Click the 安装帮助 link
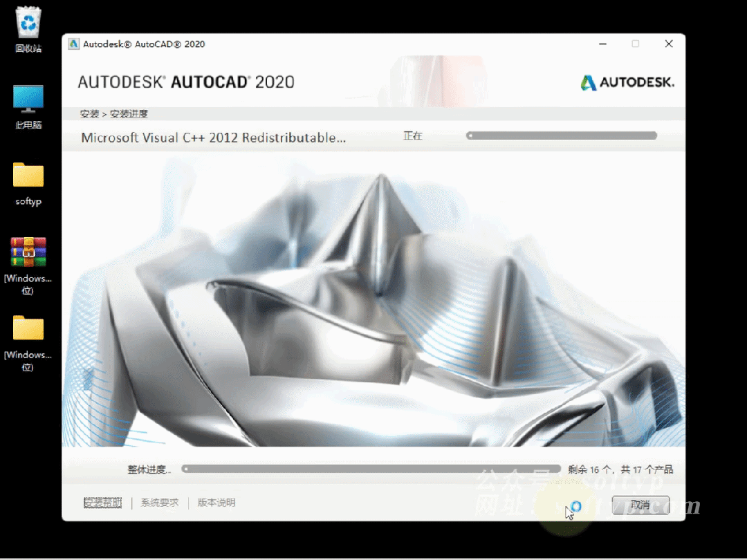The width and height of the screenshot is (747, 560). click(x=102, y=503)
